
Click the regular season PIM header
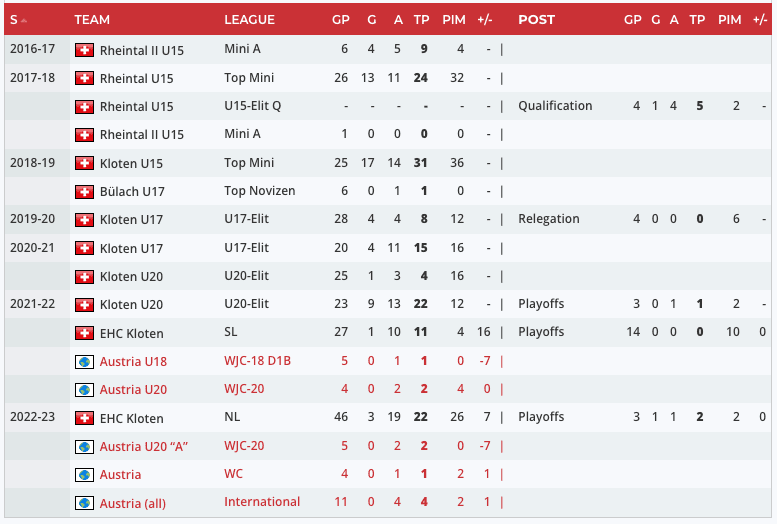point(453,20)
